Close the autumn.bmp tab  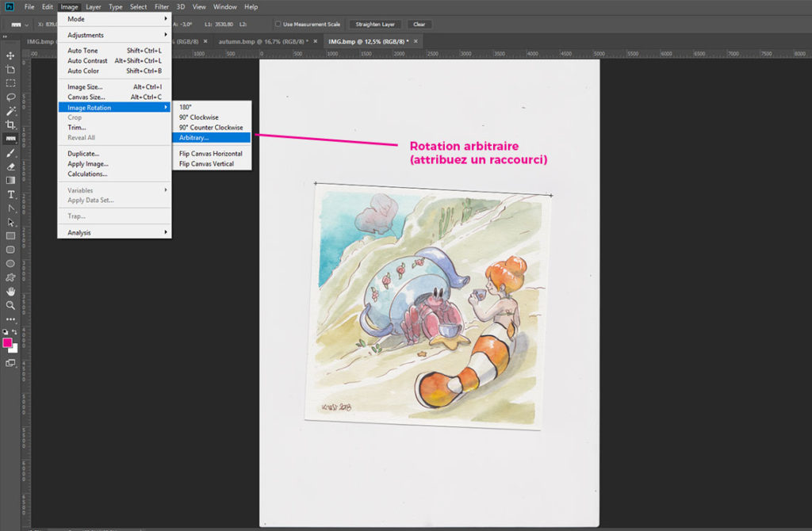(316, 41)
